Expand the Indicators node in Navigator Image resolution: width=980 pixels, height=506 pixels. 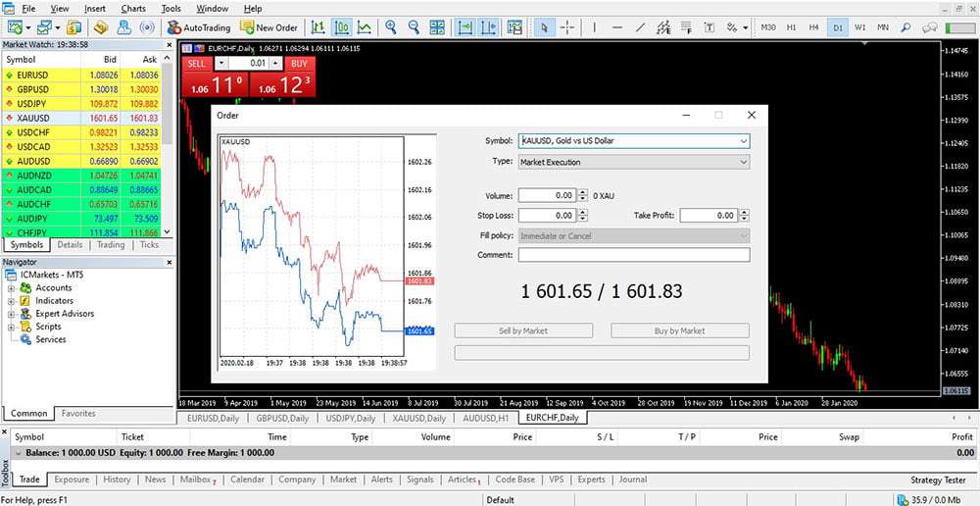click(x=11, y=301)
